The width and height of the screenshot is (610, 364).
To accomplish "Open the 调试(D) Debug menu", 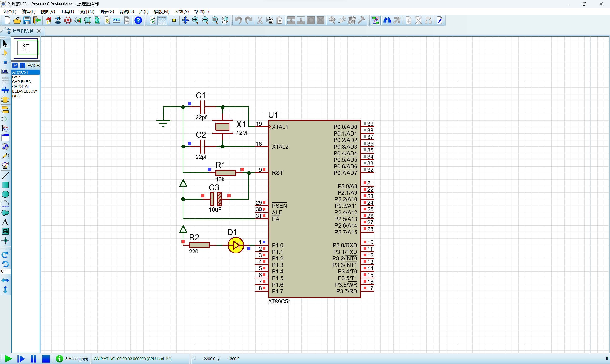I will click(127, 11).
